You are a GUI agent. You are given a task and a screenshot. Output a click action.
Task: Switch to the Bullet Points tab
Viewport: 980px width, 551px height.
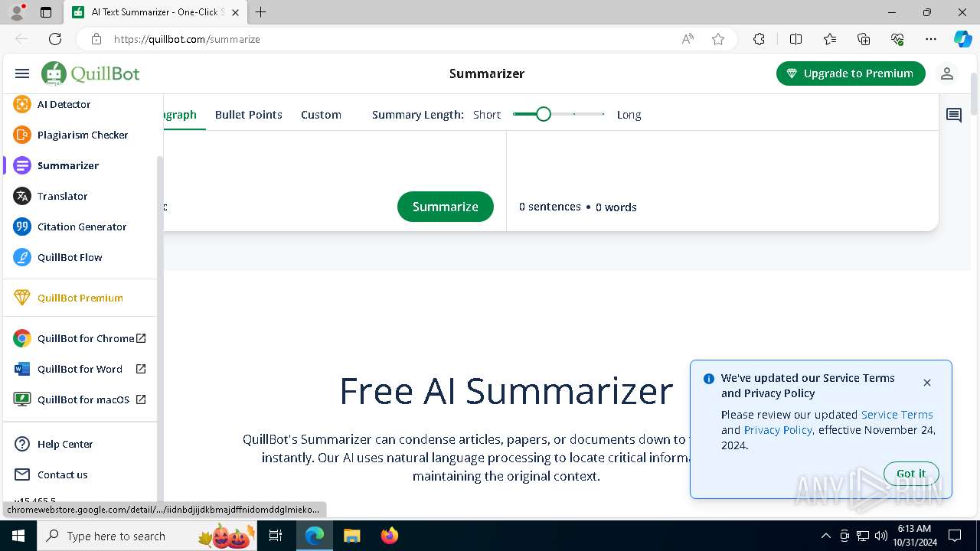(x=249, y=115)
